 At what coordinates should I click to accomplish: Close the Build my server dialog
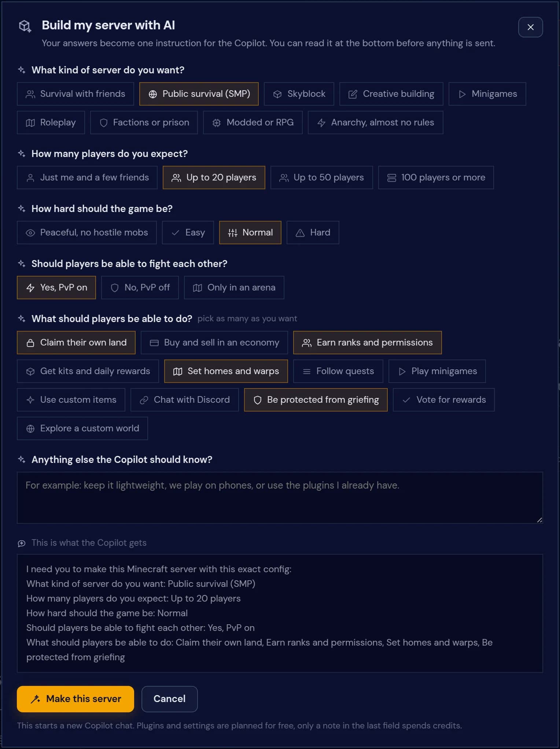(531, 27)
